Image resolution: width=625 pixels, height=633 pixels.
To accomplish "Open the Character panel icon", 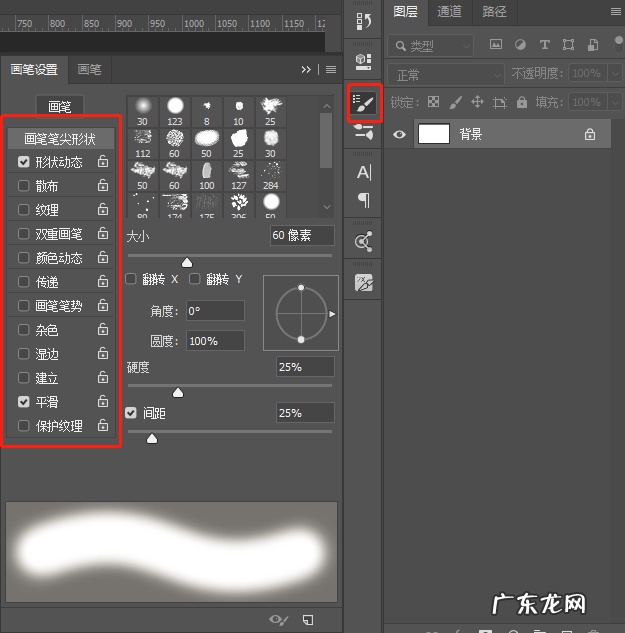I will (x=364, y=172).
